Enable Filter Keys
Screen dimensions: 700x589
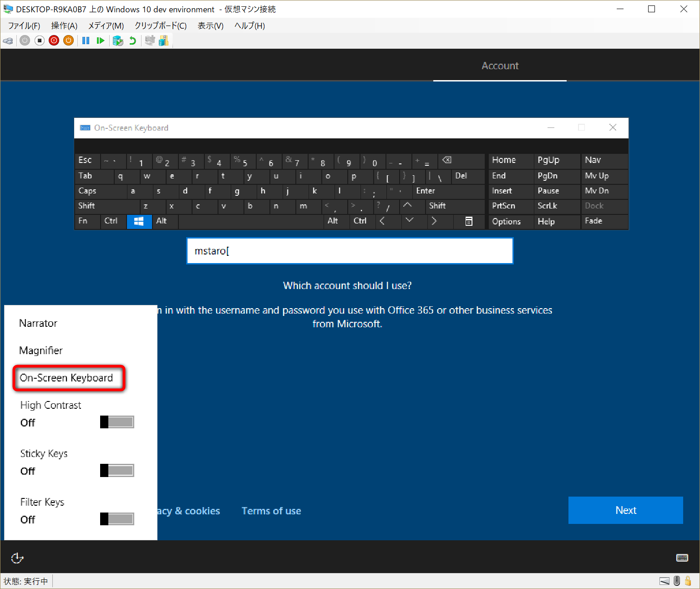(117, 518)
